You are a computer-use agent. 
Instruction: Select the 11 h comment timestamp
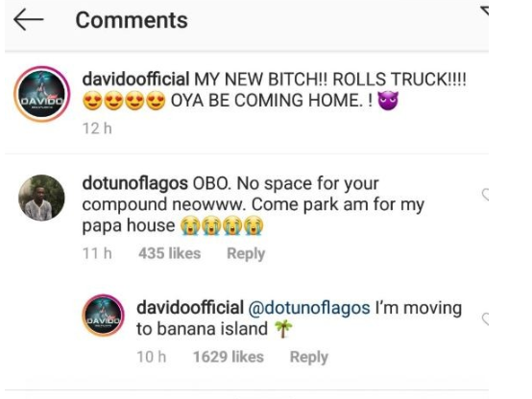(97, 253)
